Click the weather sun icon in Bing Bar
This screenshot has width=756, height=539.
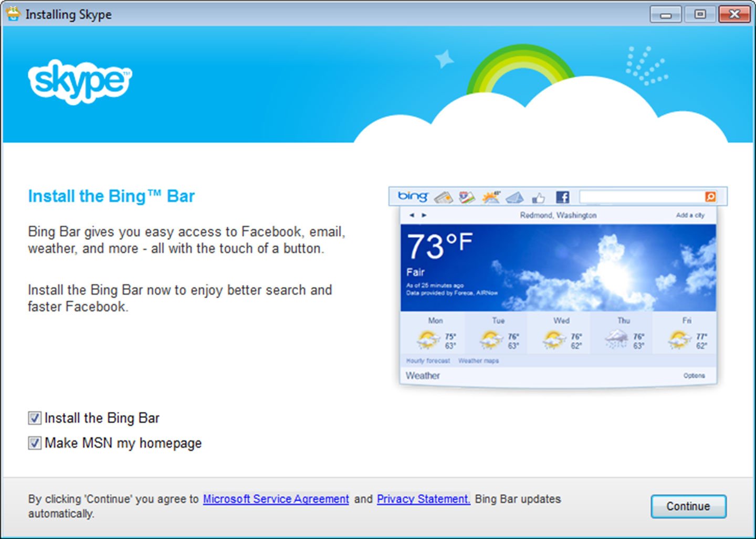pyautogui.click(x=491, y=197)
